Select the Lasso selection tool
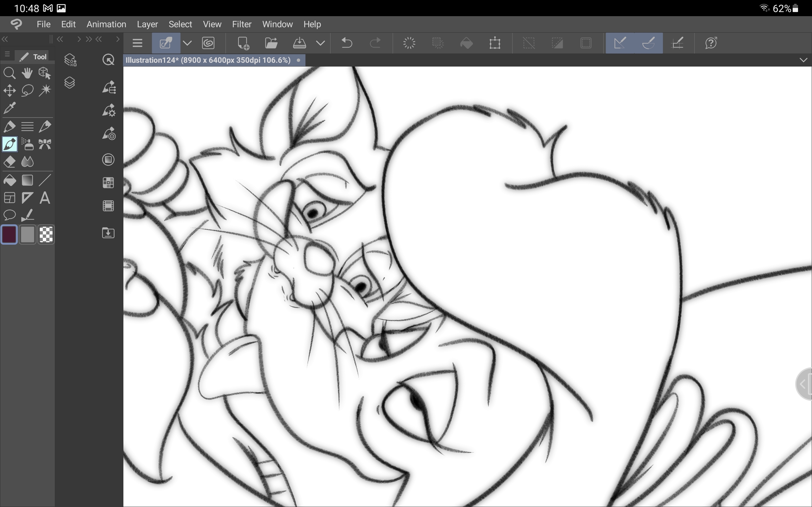This screenshot has width=812, height=507. point(27,90)
